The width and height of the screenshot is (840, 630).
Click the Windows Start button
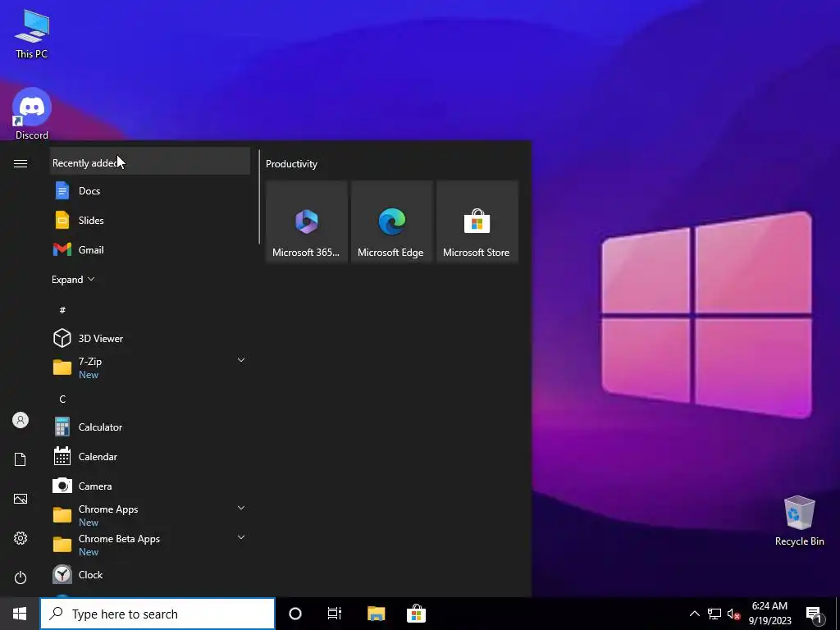[20, 614]
